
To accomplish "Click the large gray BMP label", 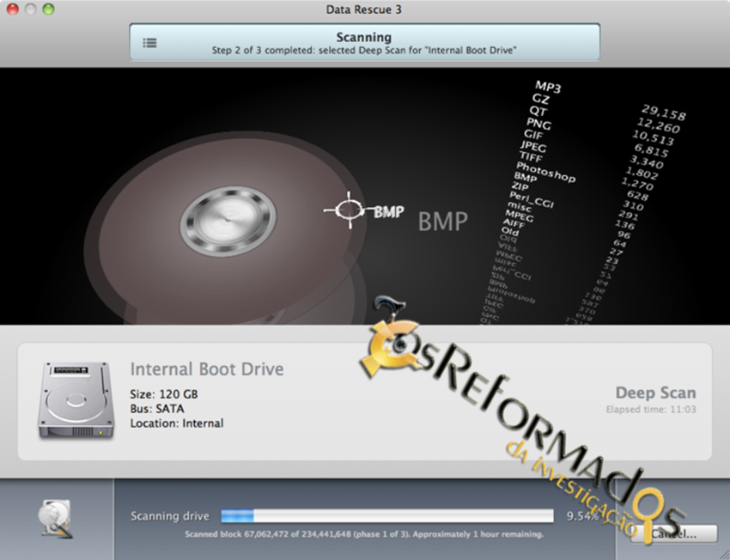I will (x=442, y=222).
